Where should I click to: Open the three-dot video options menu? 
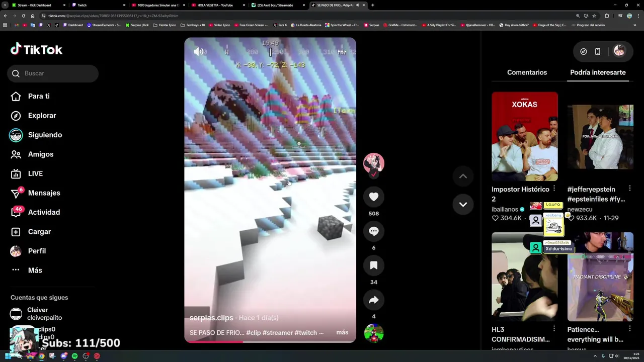(342, 51)
